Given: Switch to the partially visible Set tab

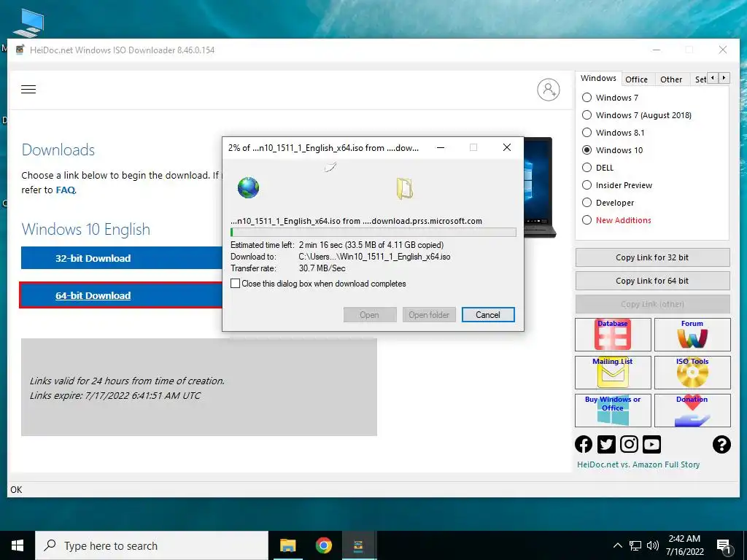Looking at the screenshot, I should [x=700, y=79].
